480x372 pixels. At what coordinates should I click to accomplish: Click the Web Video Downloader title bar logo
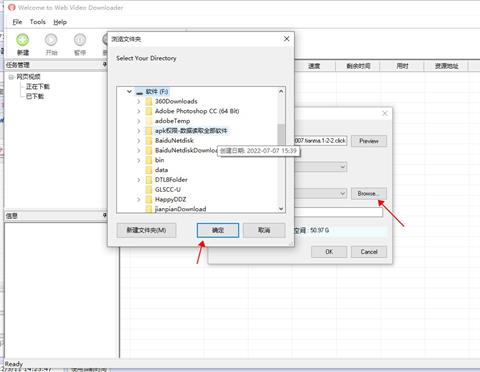12,7
